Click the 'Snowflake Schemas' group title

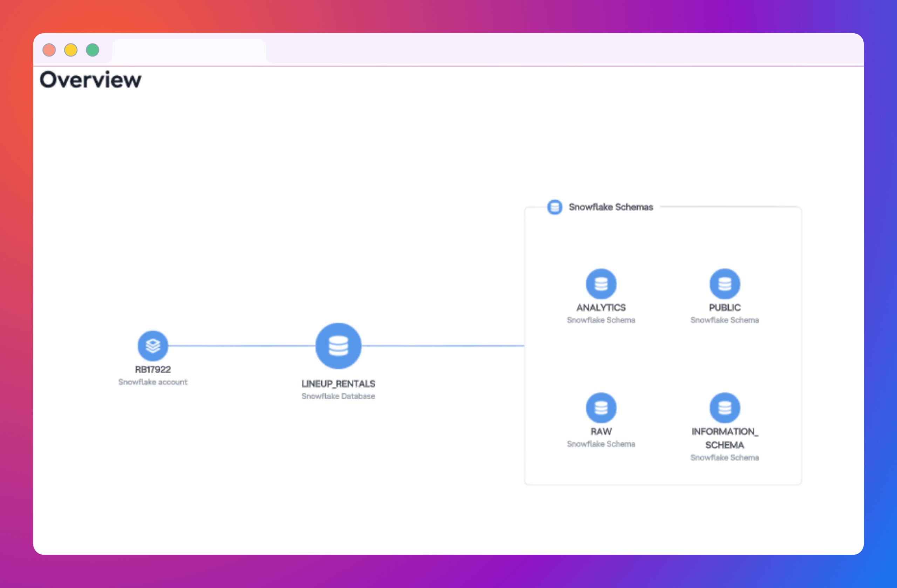[611, 207]
